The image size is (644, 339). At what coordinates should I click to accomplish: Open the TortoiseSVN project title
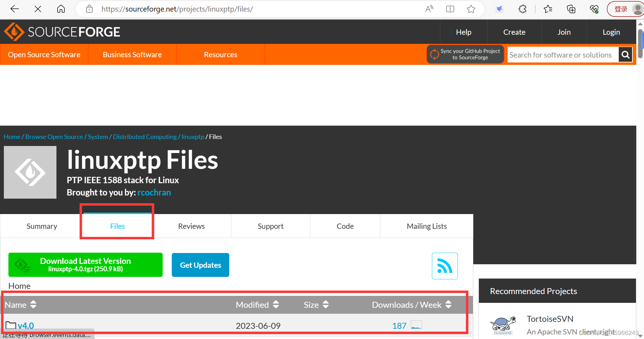click(x=550, y=319)
